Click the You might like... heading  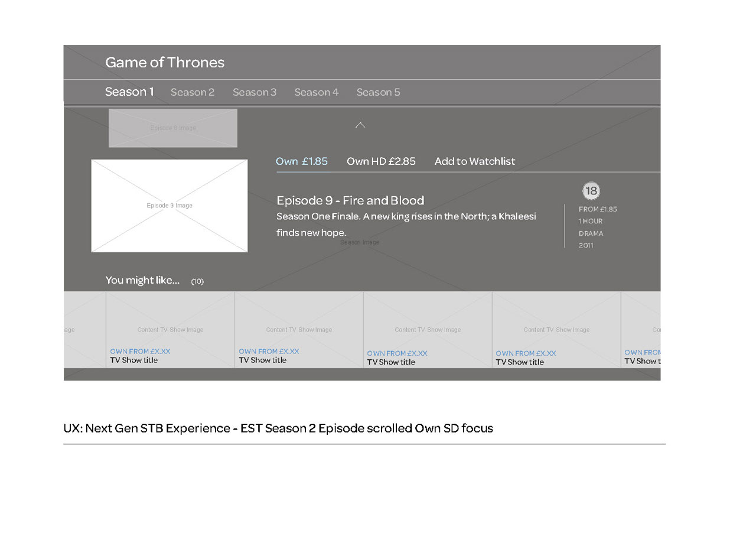(x=142, y=280)
